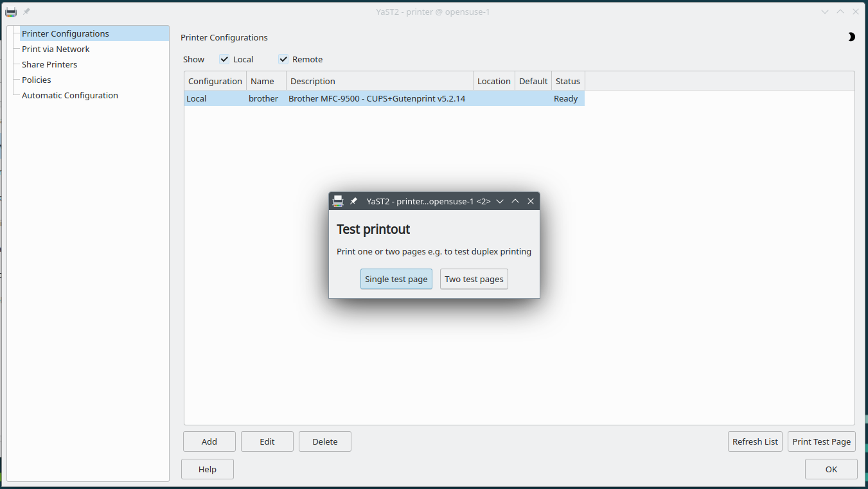Click the Refresh List button
The width and height of the screenshot is (868, 489).
(755, 441)
